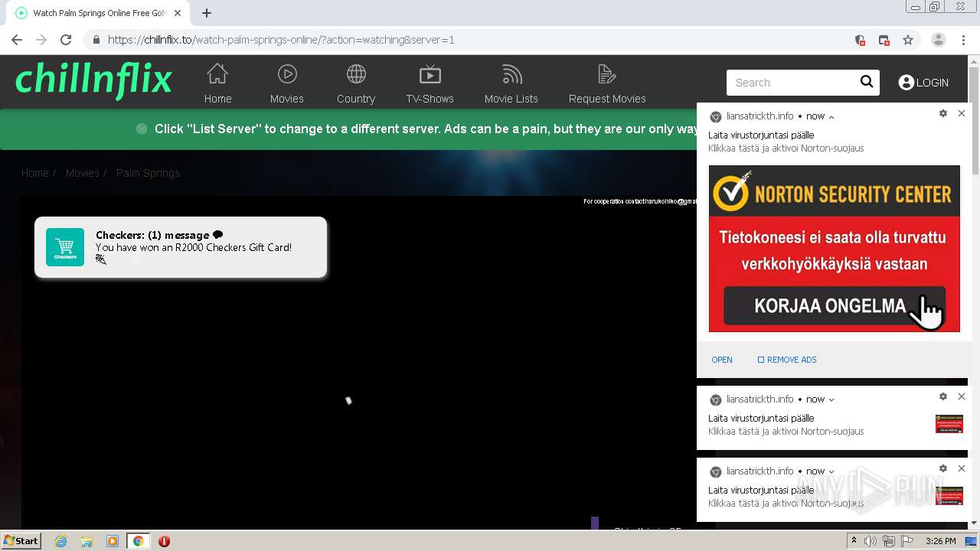980x551 pixels.
Task: Click the second notification thumbnail image
Action: pyautogui.click(x=949, y=424)
